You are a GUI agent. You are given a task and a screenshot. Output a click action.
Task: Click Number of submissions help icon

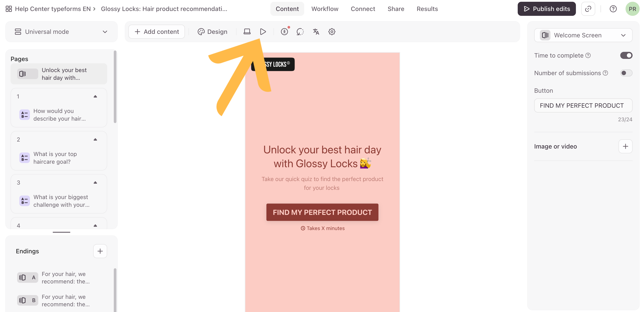pos(605,73)
